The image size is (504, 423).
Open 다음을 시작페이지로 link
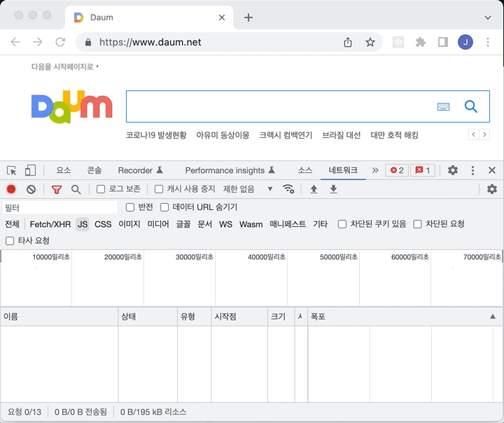(65, 67)
